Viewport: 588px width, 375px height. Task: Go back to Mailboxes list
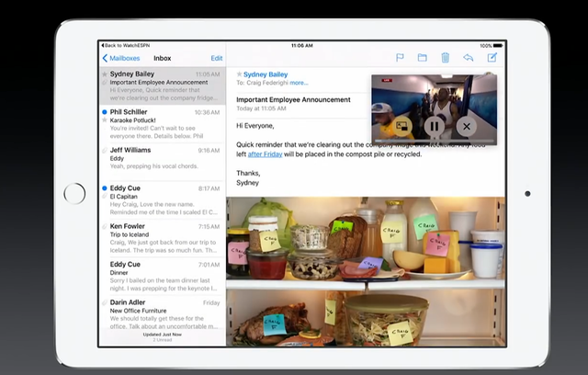(x=120, y=58)
